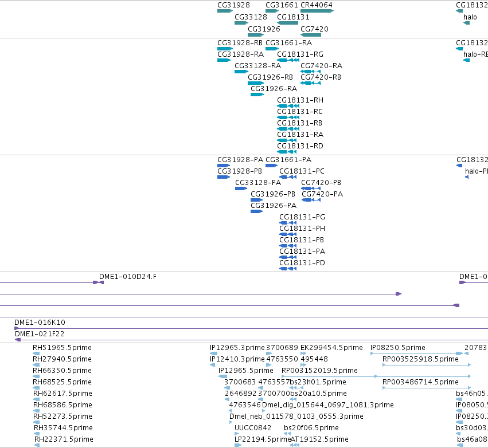Select EST IP08250.5prime
The image size is (488, 448).
point(417,353)
